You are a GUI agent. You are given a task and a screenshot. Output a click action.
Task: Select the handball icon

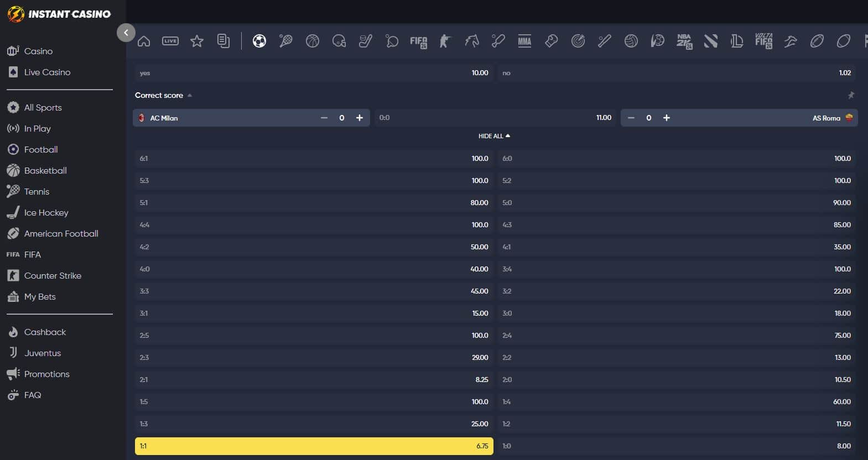(x=658, y=41)
